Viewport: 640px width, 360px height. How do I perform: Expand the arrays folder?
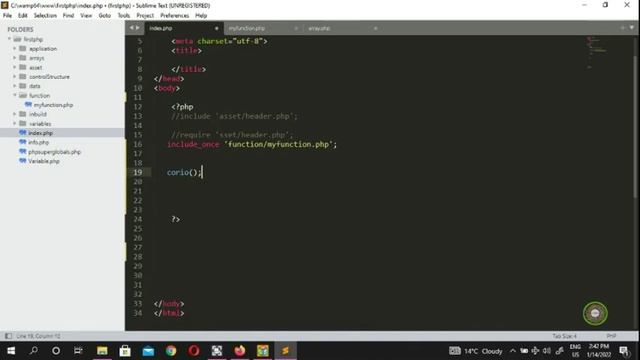(15, 58)
